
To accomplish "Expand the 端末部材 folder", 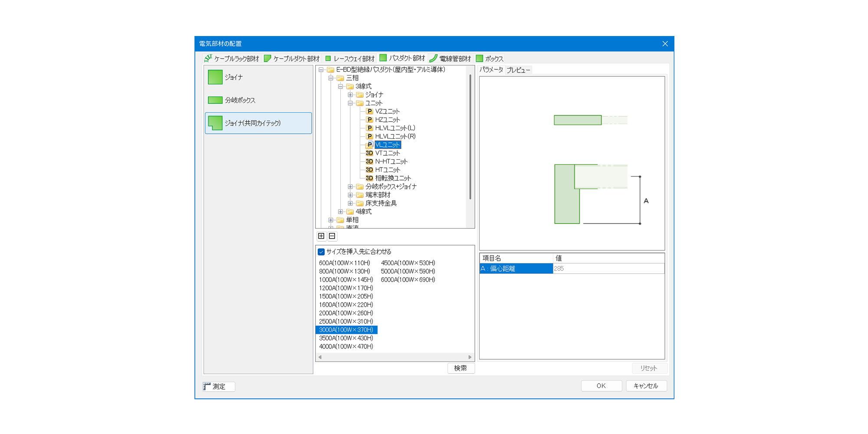I will click(x=350, y=195).
